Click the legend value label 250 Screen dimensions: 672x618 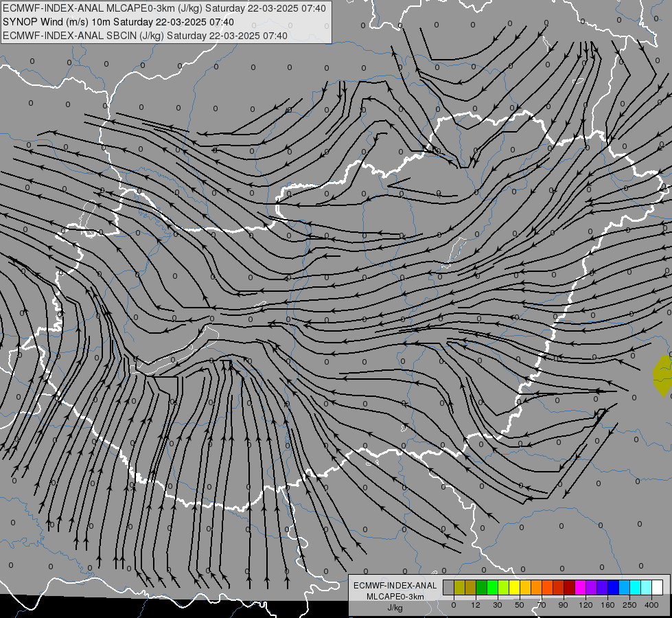[x=629, y=605]
